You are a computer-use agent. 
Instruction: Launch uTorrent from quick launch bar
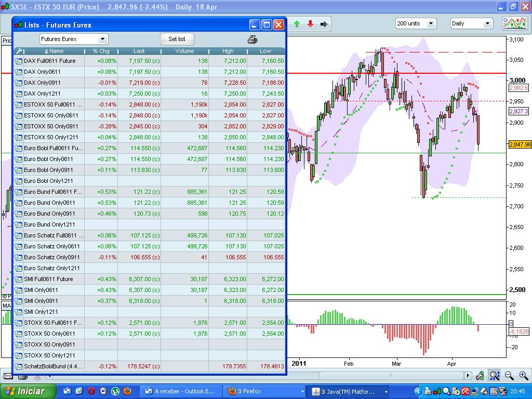click(x=115, y=391)
